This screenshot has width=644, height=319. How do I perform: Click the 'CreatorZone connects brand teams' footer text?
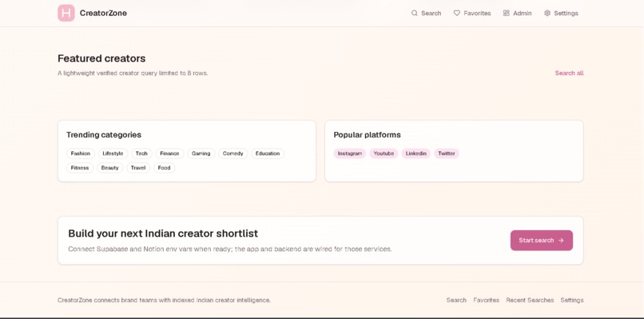pos(165,300)
